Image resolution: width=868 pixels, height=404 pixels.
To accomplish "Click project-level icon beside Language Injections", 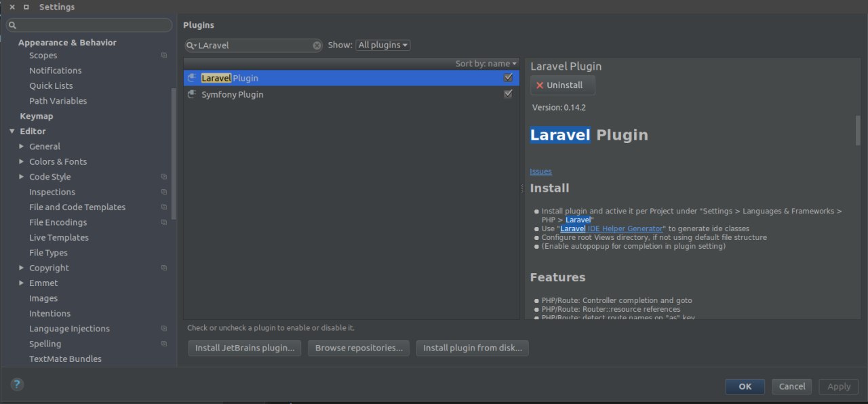I will pyautogui.click(x=164, y=329).
